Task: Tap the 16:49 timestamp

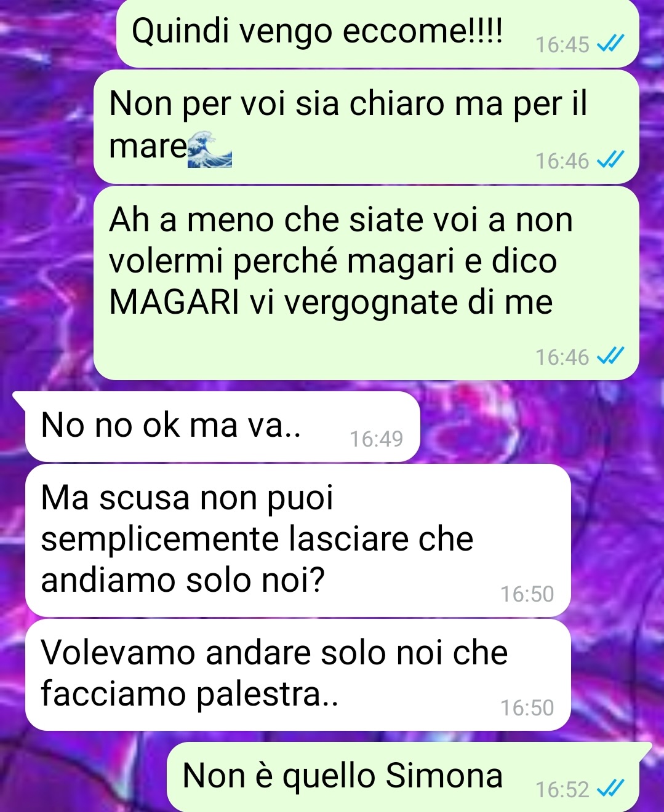Action: pyautogui.click(x=376, y=439)
